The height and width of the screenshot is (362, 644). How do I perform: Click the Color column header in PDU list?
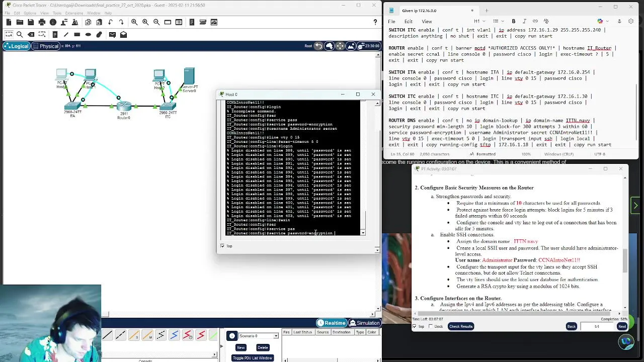click(x=372, y=332)
